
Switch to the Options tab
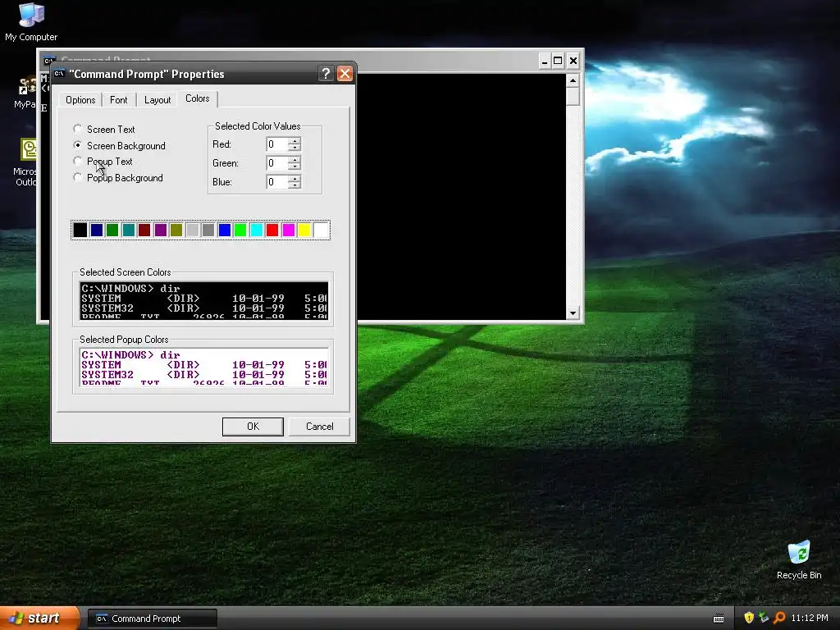click(80, 99)
